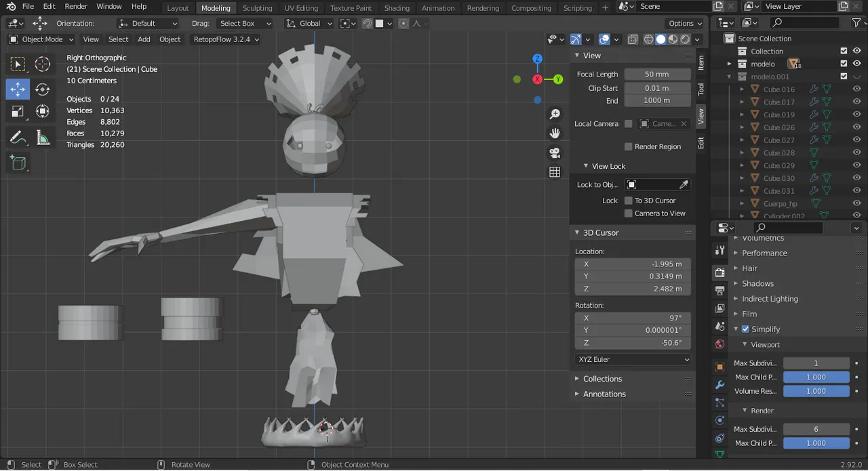Select the Select Box tool in toolbar
The height and width of the screenshot is (471, 868).
(x=18, y=64)
